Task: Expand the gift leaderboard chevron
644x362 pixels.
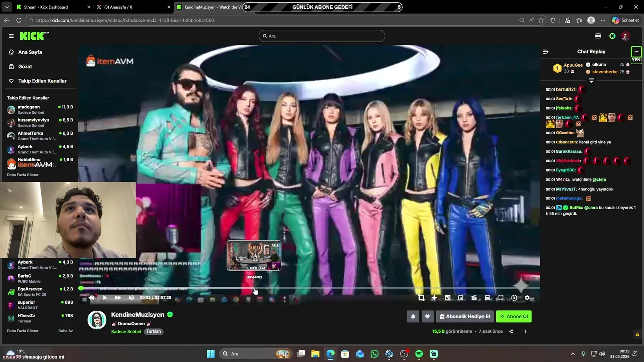Action: [x=591, y=80]
